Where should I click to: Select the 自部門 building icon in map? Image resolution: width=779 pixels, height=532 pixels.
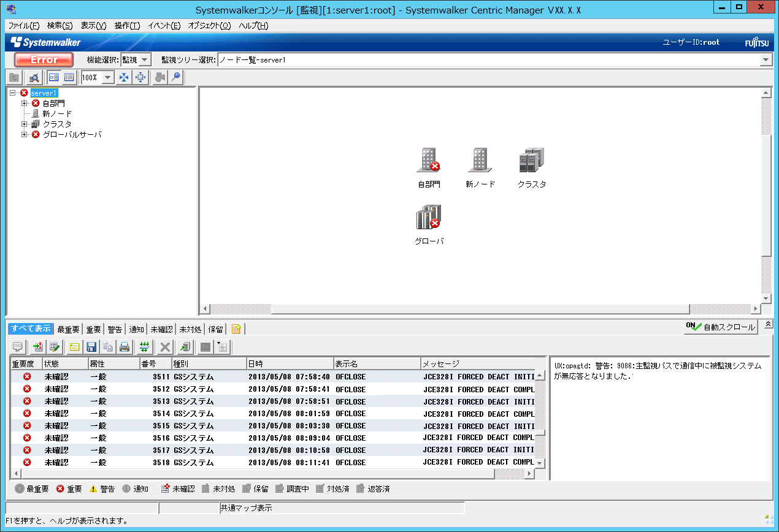tap(429, 161)
